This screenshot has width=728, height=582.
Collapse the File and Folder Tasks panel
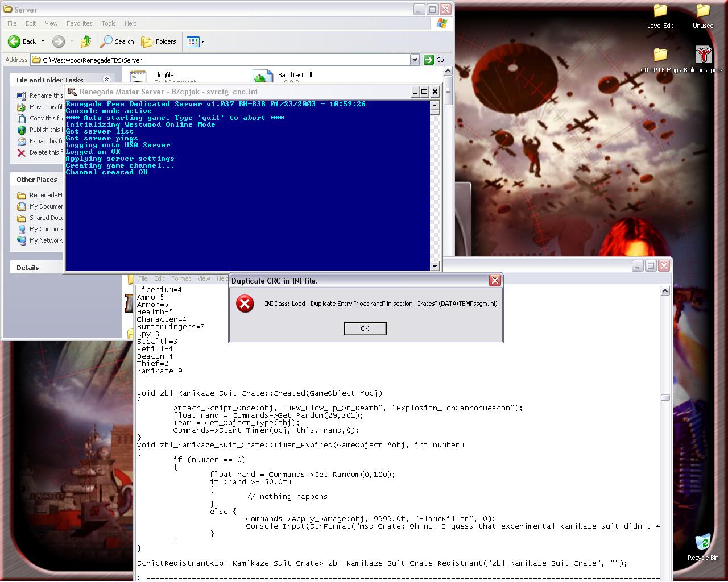(106, 80)
